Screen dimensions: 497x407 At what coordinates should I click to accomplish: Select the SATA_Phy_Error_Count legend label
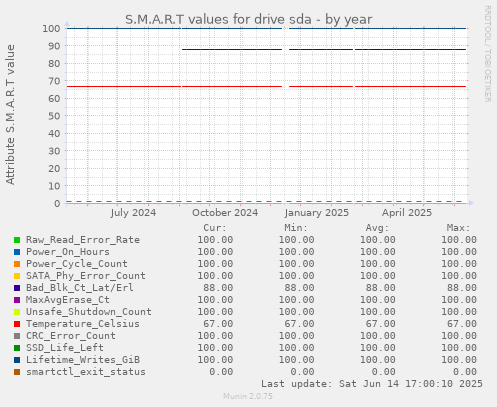tap(86, 276)
